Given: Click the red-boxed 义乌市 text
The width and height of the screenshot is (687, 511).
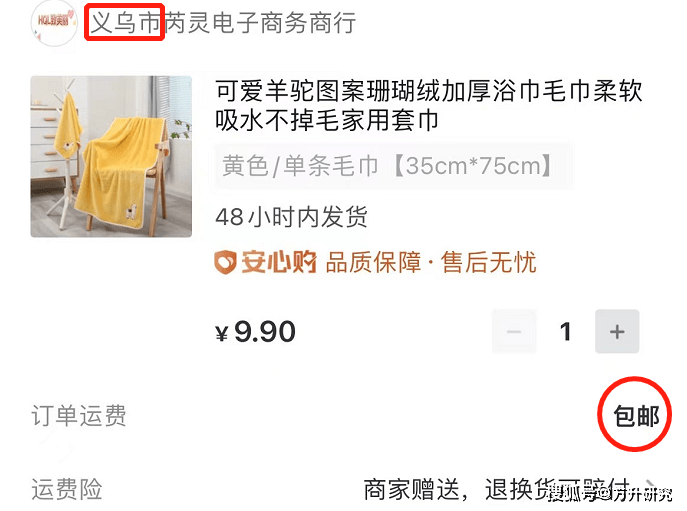Looking at the screenshot, I should tap(125, 22).
